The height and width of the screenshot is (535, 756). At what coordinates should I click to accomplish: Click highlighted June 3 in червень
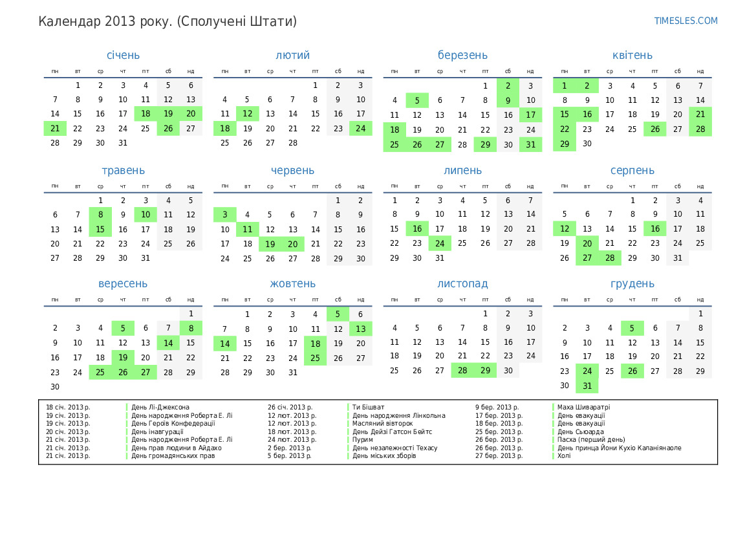[224, 215]
